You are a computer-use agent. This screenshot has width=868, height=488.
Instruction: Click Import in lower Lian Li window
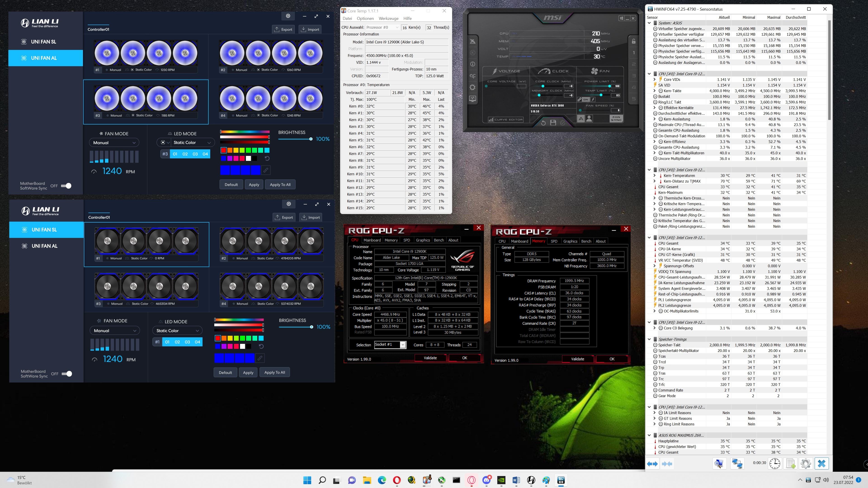[311, 217]
